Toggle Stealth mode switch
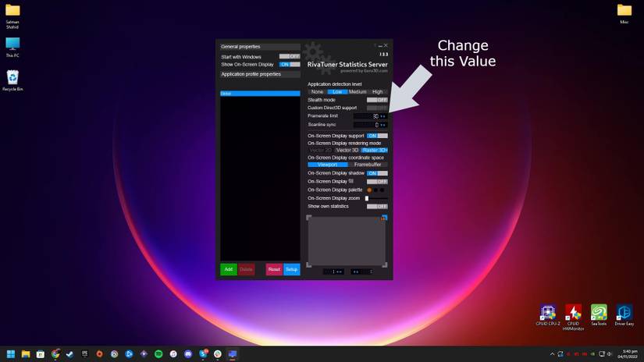Screen dimensions: 644x362 377,100
